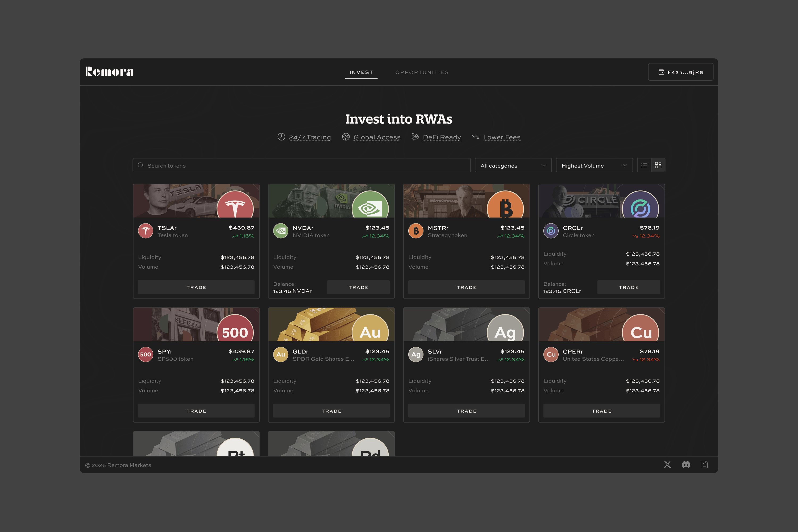Click TRADE on the NVDAr card
The height and width of the screenshot is (532, 798).
(358, 287)
